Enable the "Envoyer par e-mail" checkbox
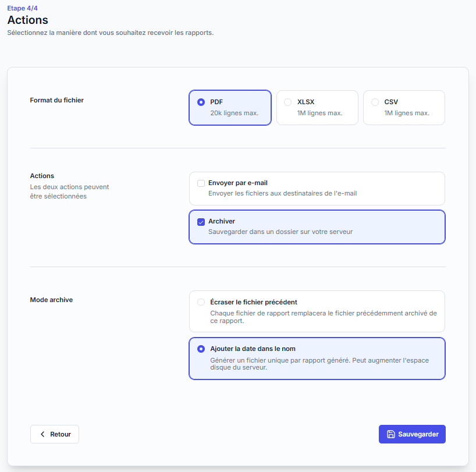 click(201, 183)
